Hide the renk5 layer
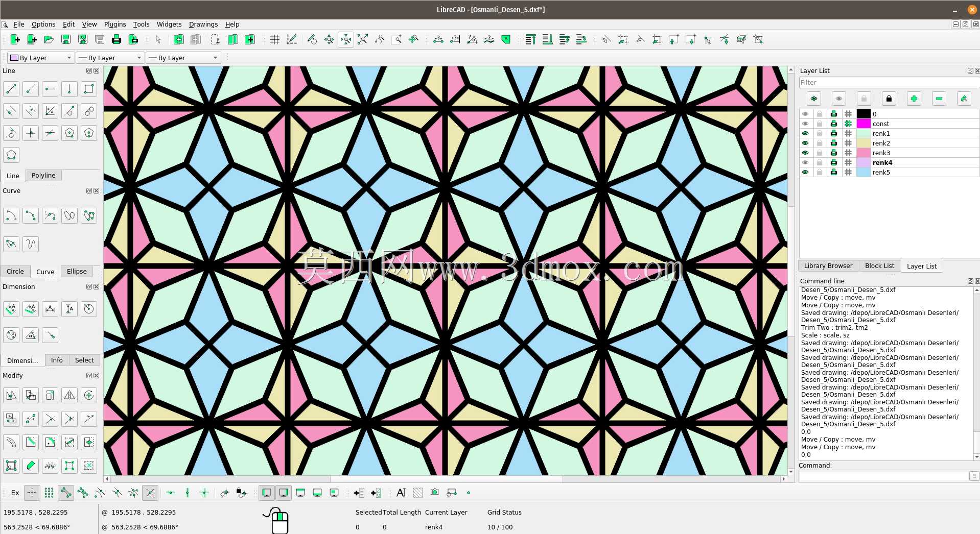 (x=805, y=172)
